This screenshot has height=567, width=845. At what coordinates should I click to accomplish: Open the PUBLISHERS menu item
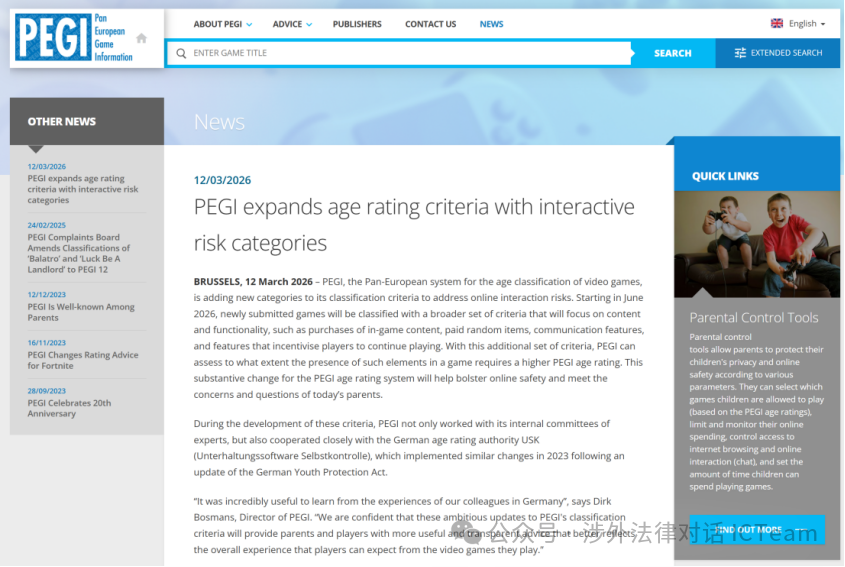pos(357,24)
